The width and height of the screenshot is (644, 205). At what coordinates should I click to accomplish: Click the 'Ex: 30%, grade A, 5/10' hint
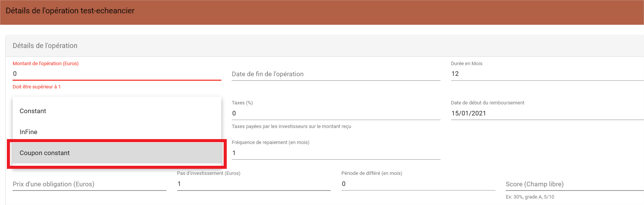530,197
